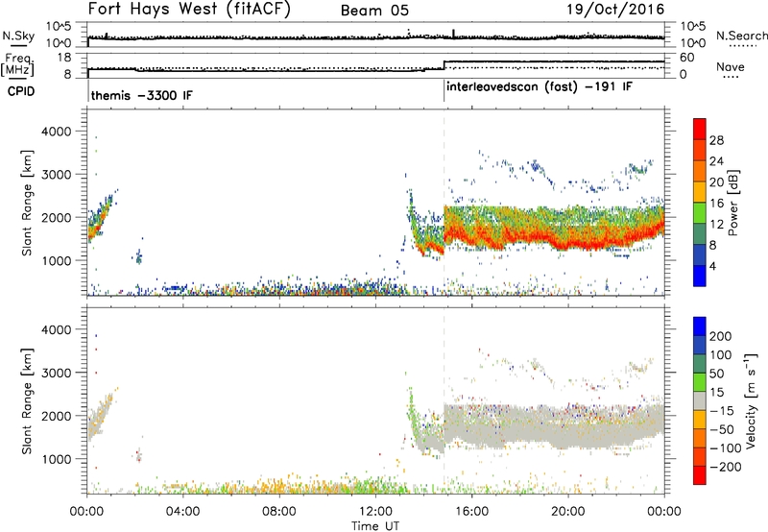Click the blue swatch atop Velocity colorbar
768x532 pixels.
pos(700,326)
